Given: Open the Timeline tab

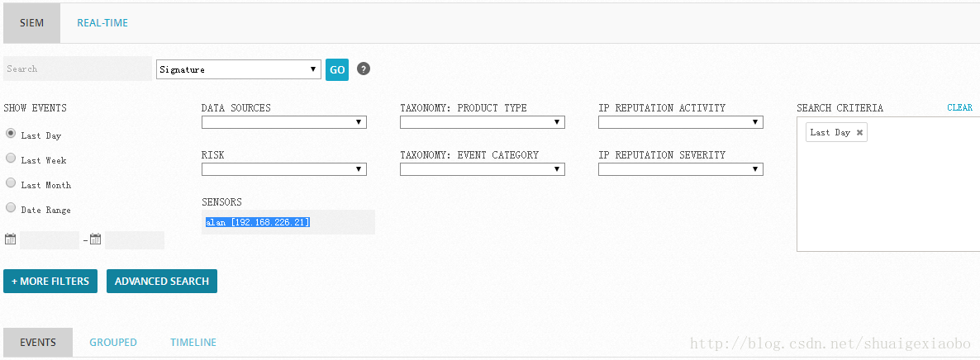Looking at the screenshot, I should pyautogui.click(x=193, y=343).
